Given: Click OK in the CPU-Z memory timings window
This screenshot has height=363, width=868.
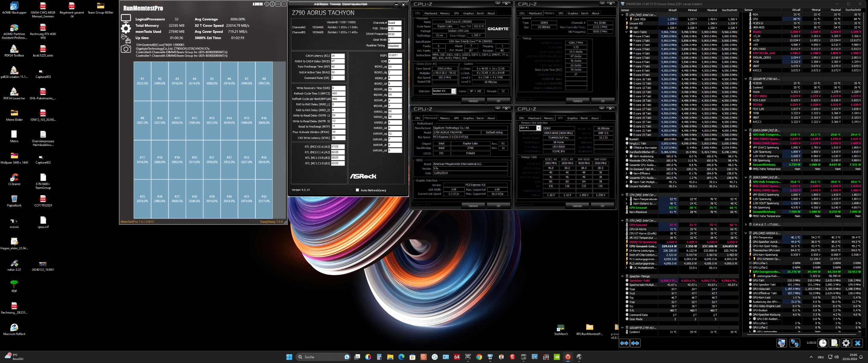Looking at the screenshot, I should [x=603, y=101].
